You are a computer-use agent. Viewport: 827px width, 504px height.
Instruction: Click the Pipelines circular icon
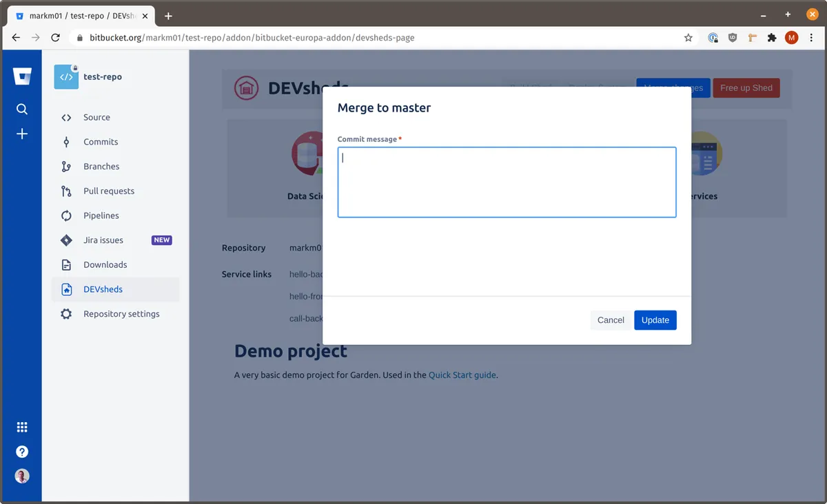66,216
